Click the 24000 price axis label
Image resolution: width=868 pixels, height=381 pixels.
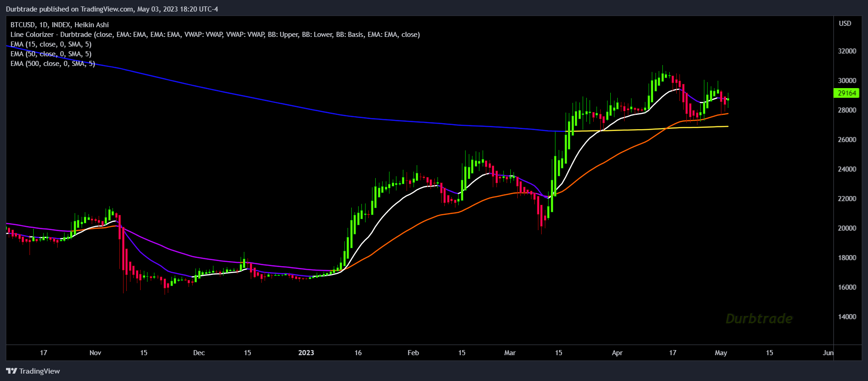pos(847,169)
